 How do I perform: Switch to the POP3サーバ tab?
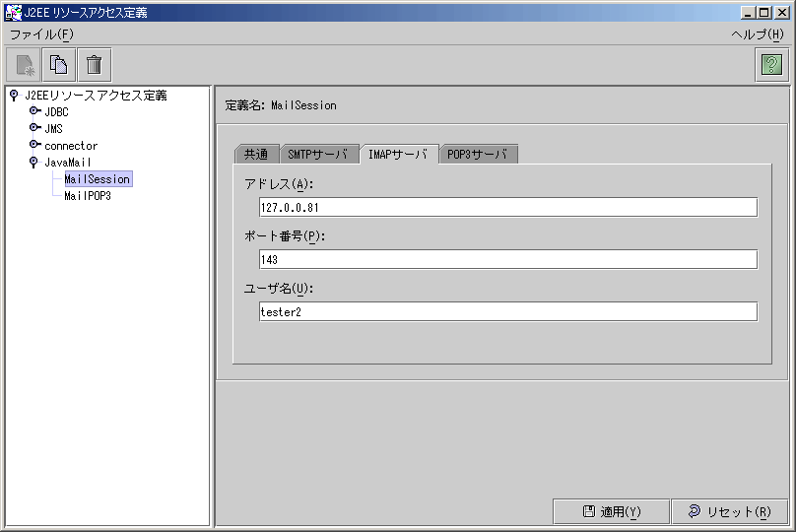[x=478, y=155]
